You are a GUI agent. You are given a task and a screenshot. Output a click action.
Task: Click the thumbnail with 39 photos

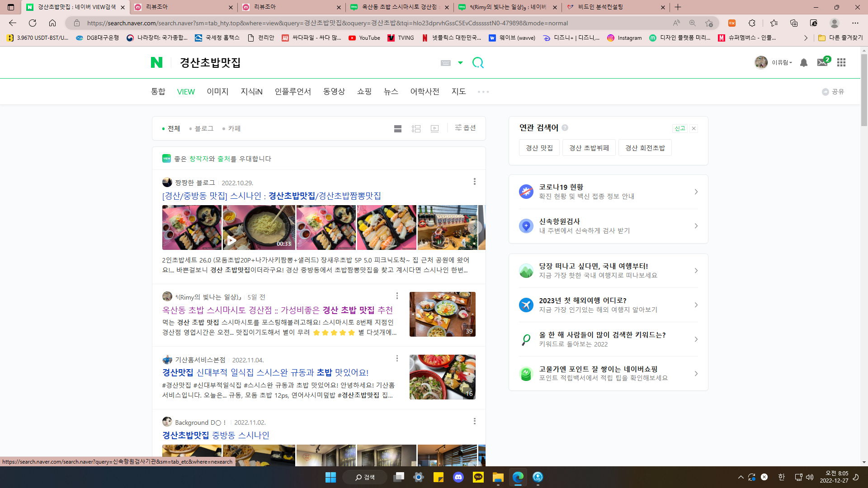pyautogui.click(x=443, y=314)
